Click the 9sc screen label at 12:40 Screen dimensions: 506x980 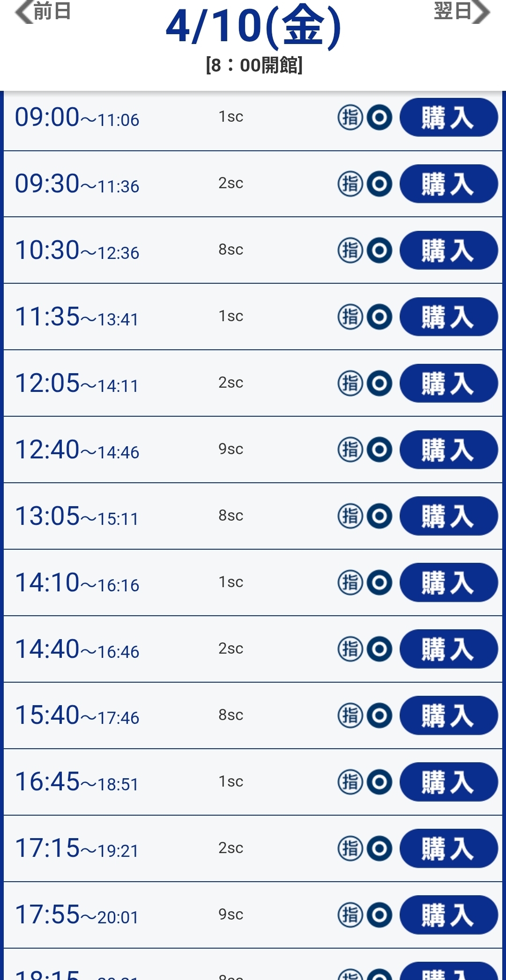[x=231, y=449]
